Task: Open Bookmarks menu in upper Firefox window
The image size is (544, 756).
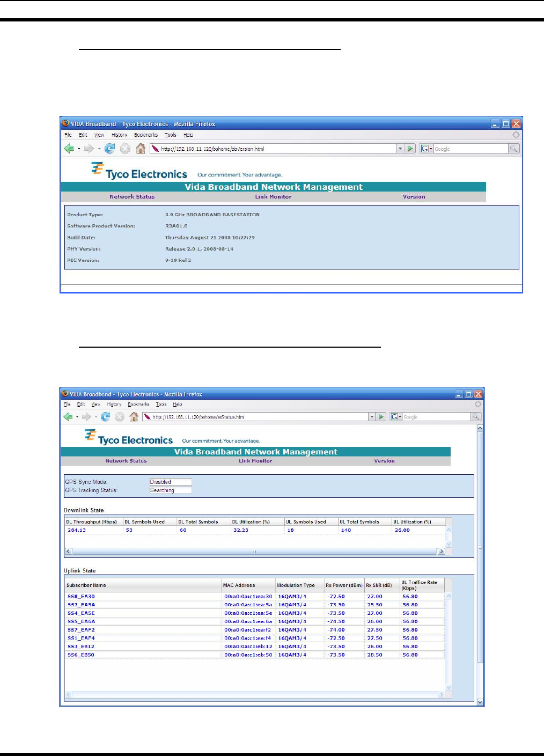Action: [x=146, y=135]
